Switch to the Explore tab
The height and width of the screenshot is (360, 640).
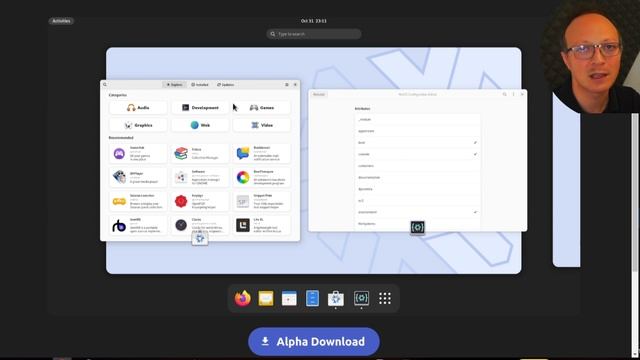[174, 84]
